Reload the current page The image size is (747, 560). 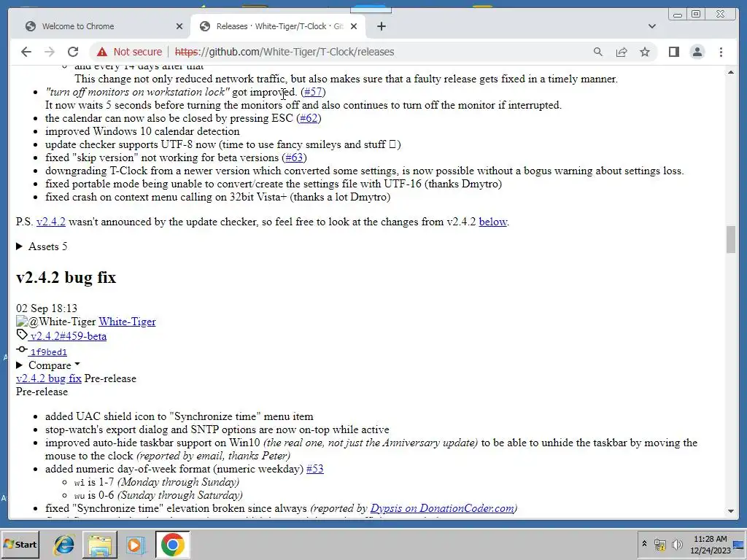73,52
